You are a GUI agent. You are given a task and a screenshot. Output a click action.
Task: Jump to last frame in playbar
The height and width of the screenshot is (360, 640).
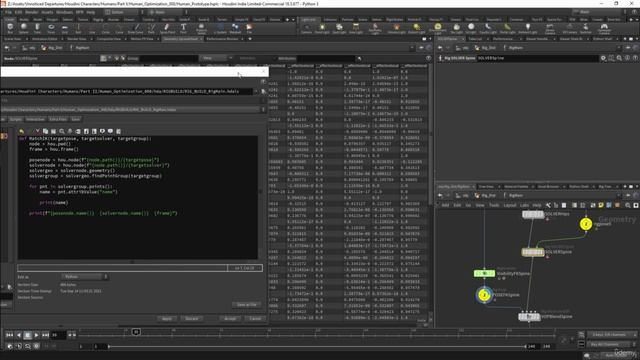(45, 335)
